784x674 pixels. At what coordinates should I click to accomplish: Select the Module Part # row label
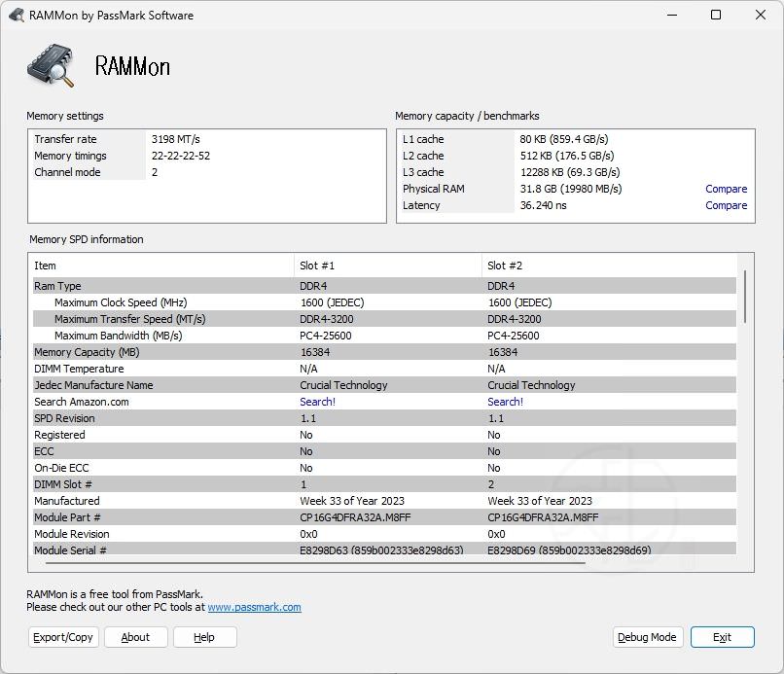click(x=67, y=517)
